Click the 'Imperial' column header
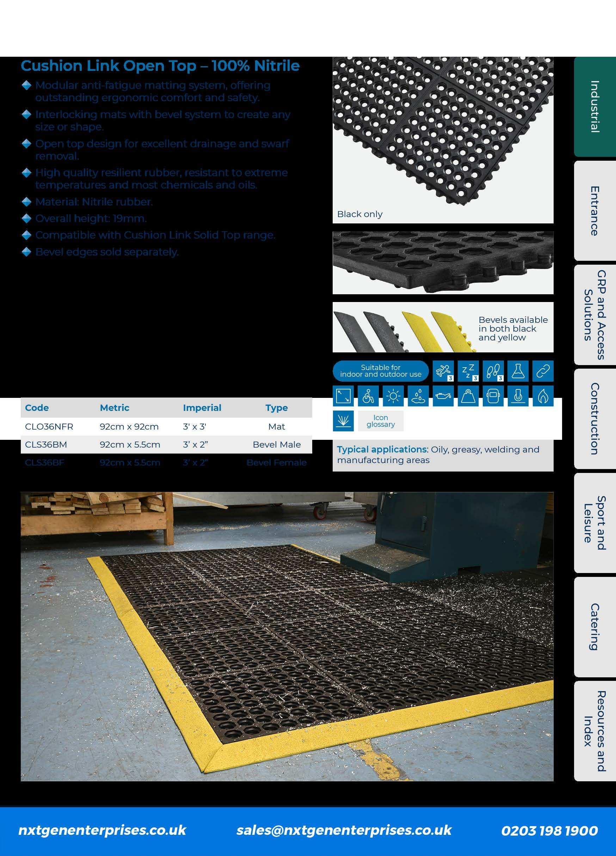Screen dimensions: 616x856 point(202,408)
